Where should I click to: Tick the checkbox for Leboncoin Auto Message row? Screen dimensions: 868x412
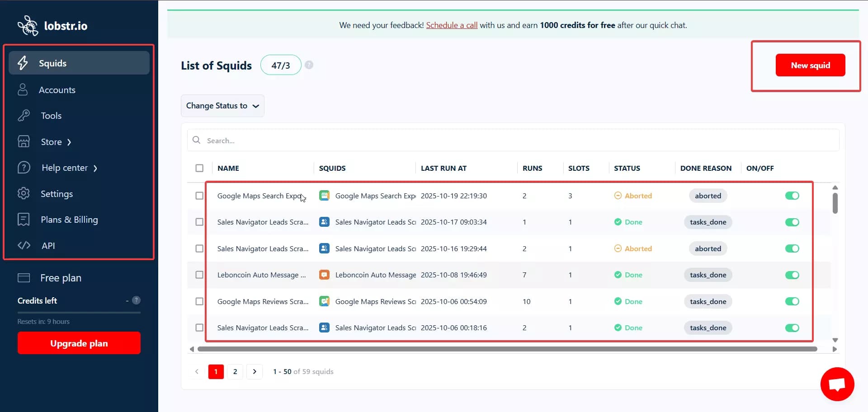(199, 275)
